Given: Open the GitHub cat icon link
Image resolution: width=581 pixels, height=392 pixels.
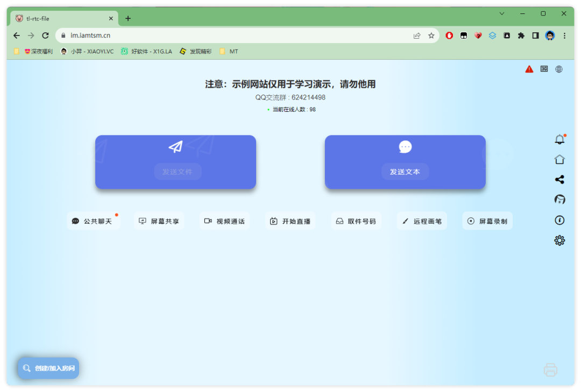Looking at the screenshot, I should [x=559, y=199].
